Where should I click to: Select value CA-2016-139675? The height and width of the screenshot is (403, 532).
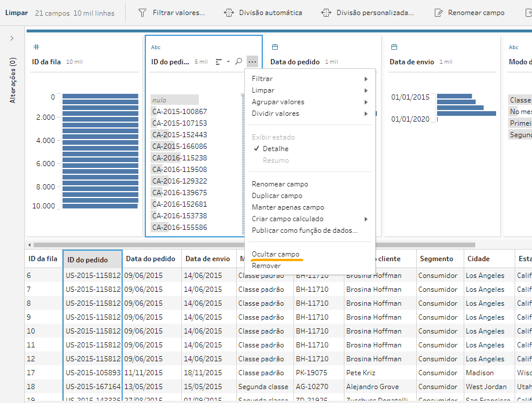click(179, 193)
